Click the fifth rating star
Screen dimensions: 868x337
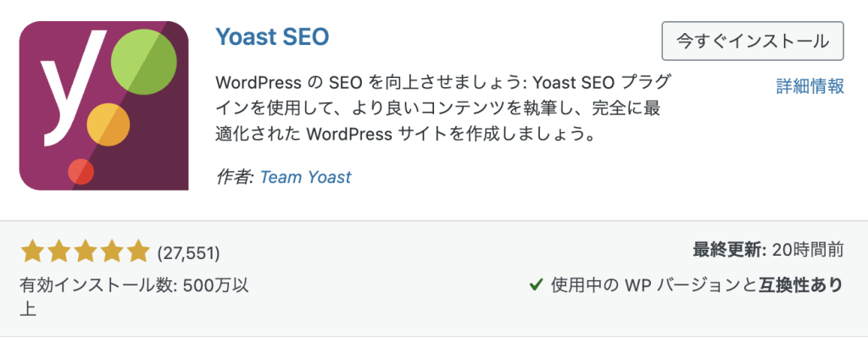coord(138,251)
